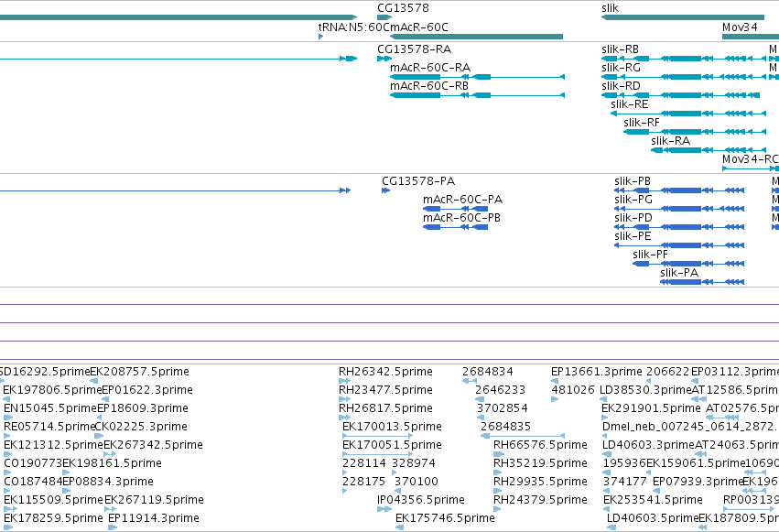Click the EK208757.5prime EST arrow

[x=94, y=381]
